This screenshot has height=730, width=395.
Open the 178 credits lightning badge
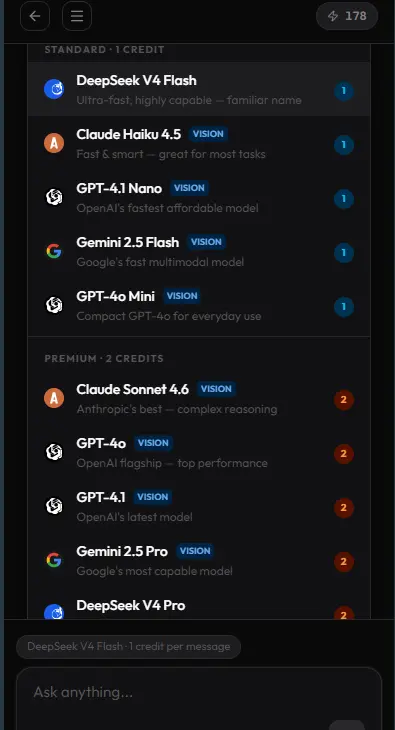(347, 16)
